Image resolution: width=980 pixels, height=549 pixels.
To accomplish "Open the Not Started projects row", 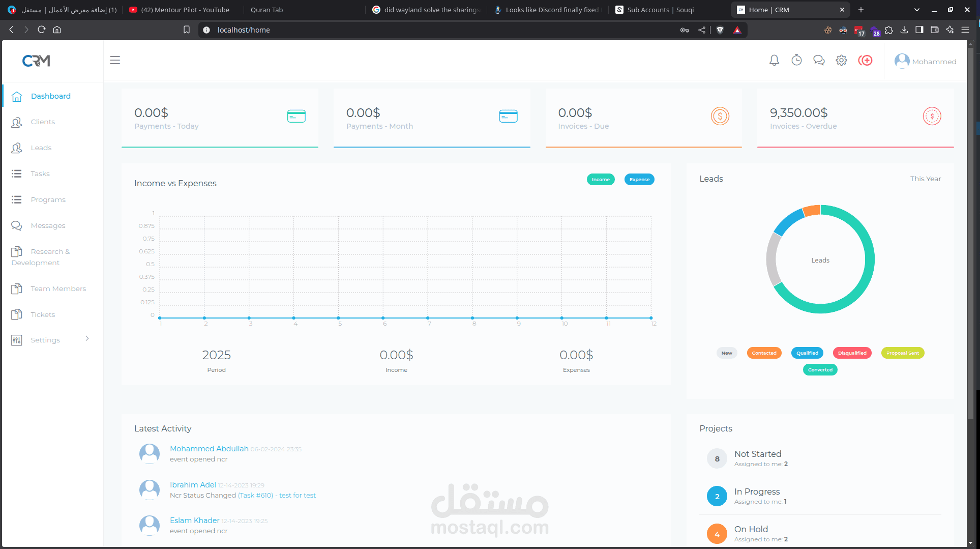I will click(x=820, y=458).
